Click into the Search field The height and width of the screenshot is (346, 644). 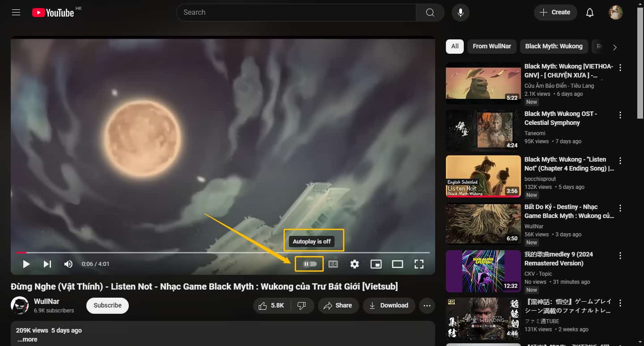(x=296, y=13)
